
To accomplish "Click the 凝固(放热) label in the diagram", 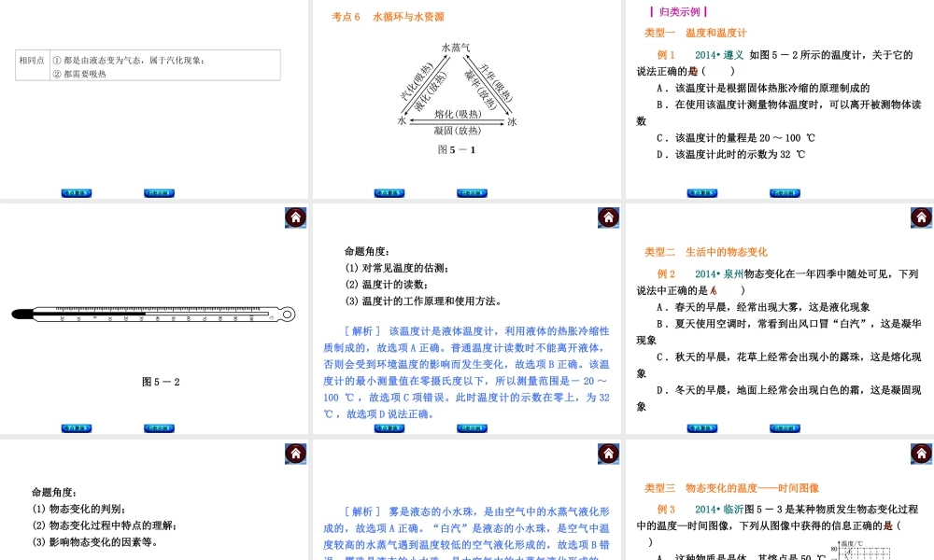I will 458,131.
